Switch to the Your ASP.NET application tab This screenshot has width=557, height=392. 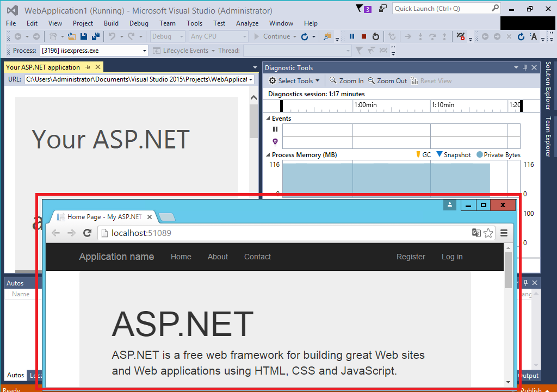[x=42, y=67]
